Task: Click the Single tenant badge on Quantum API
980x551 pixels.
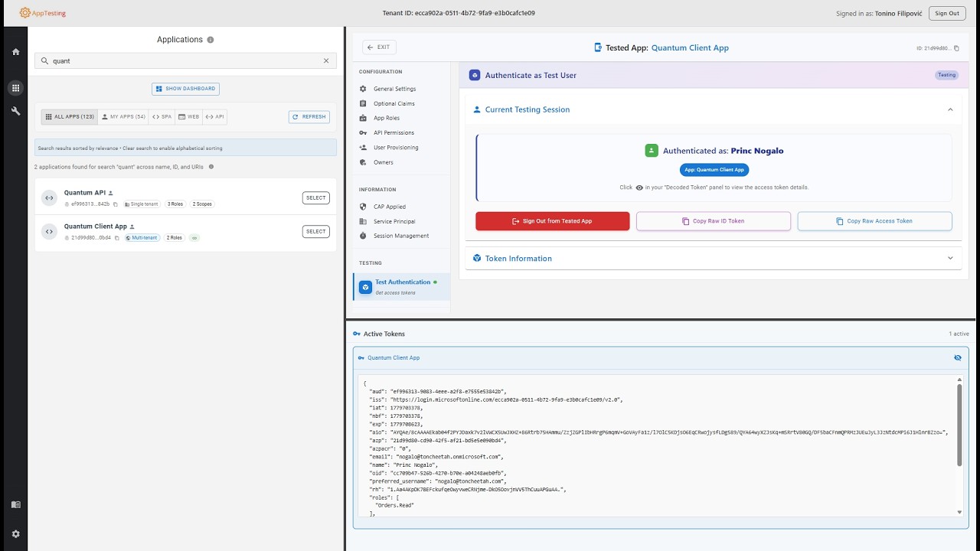Action: click(142, 204)
